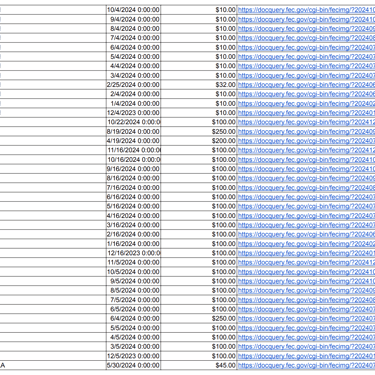
Task: Select the 2/25/2024 0:00:00 date cell
Action: pos(133,85)
